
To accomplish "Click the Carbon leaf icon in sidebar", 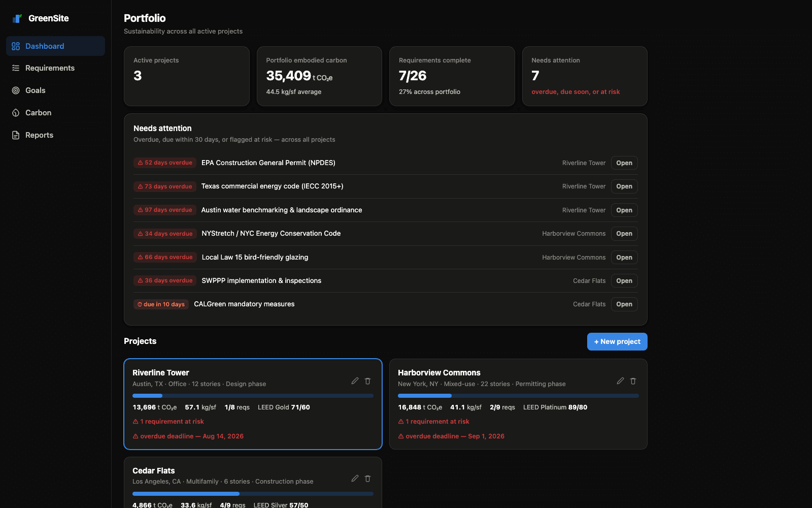I will [x=16, y=113].
